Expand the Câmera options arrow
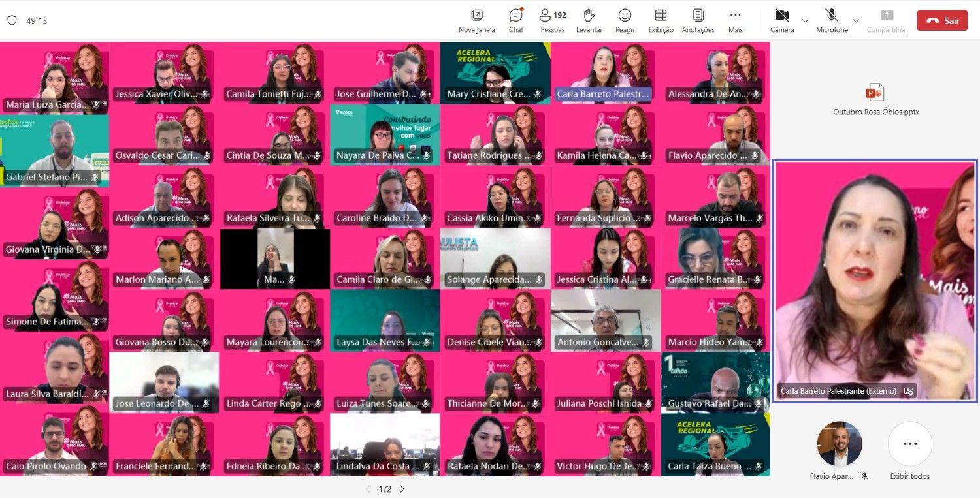The image size is (980, 498). coord(805,20)
